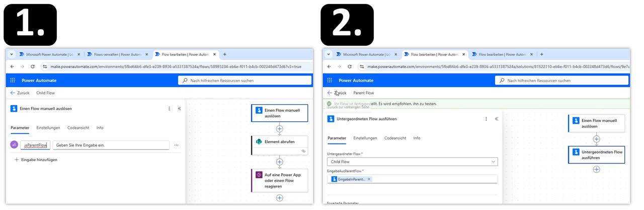
Task: Click browser forward arrow in screenshot 2
Action: click(x=339, y=66)
